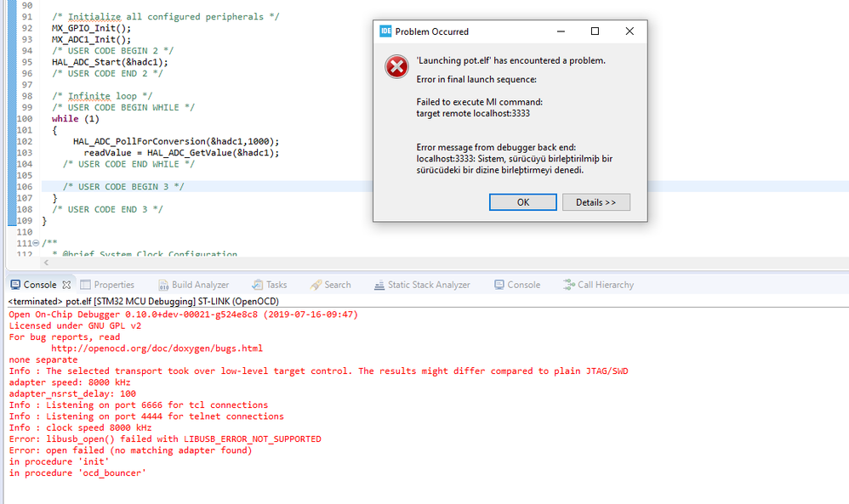This screenshot has width=849, height=504.
Task: Click the 'in procedure ocd_bouncer' line
Action: 77,473
